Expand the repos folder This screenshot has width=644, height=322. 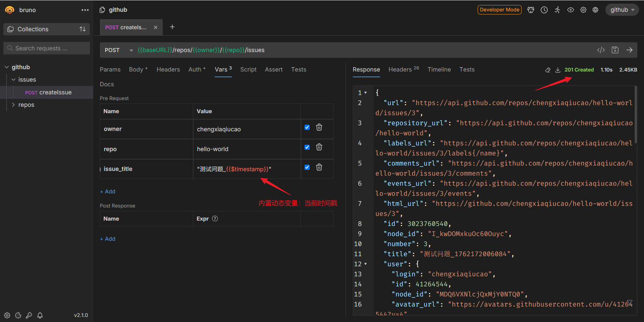pos(13,105)
